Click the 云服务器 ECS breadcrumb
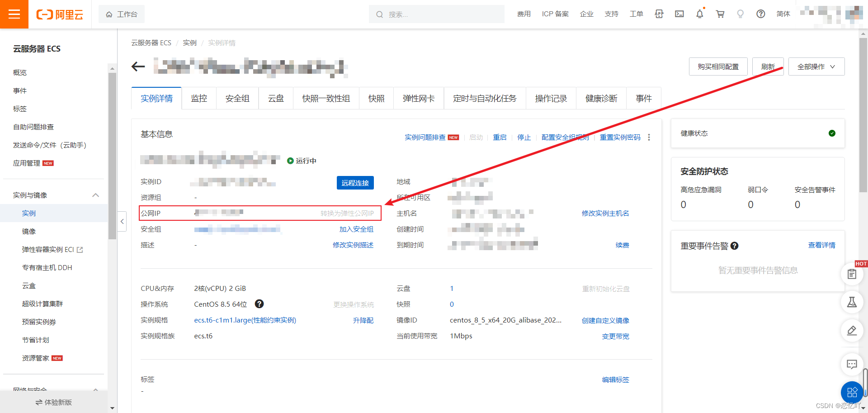This screenshot has height=413, width=868. (x=151, y=43)
